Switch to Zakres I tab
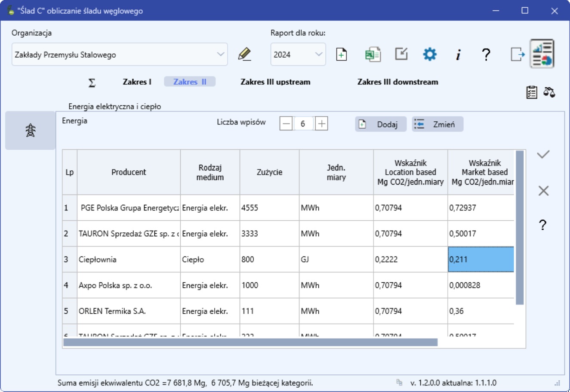Viewport: 570px width, 392px height. 137,82
